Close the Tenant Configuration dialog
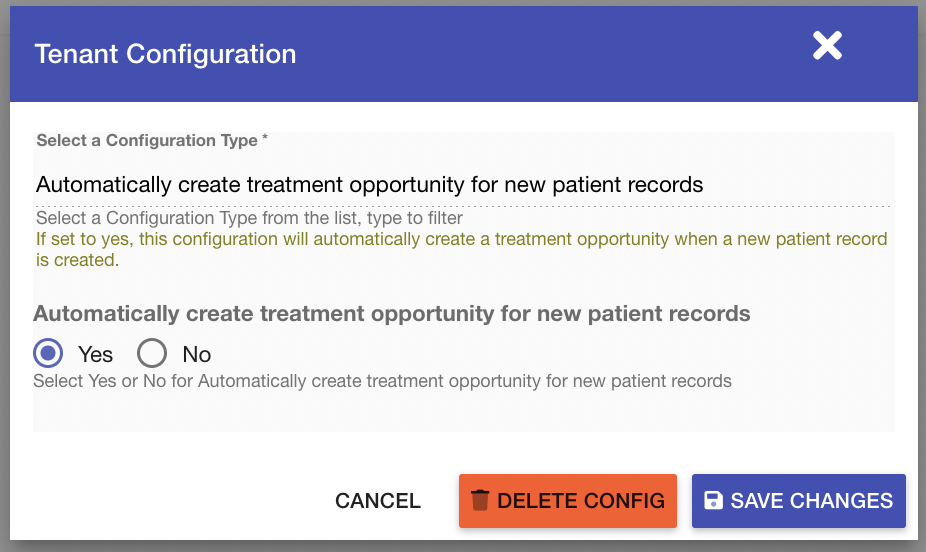This screenshot has width=926, height=552. (x=827, y=45)
